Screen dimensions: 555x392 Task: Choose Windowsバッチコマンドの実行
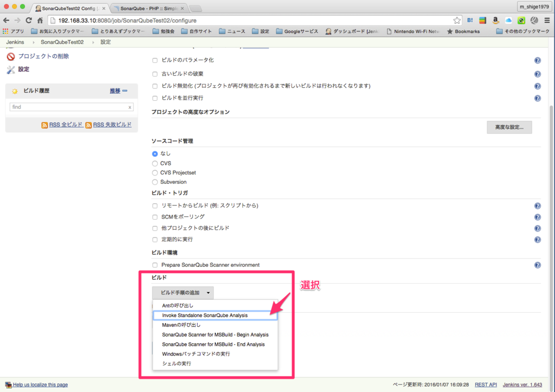(x=215, y=354)
